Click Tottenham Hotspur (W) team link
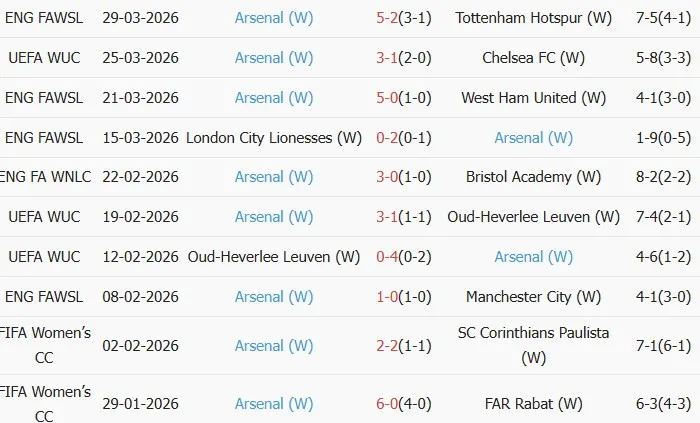 pos(533,18)
